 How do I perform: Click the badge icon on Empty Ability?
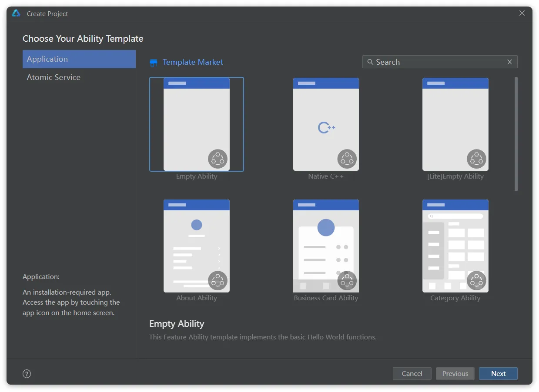click(x=218, y=159)
